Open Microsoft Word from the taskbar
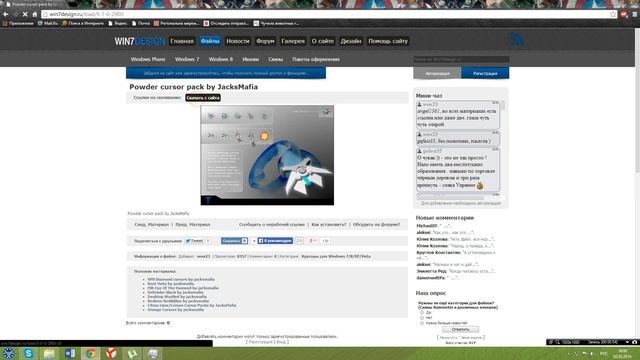The image size is (640, 360). coord(70,353)
